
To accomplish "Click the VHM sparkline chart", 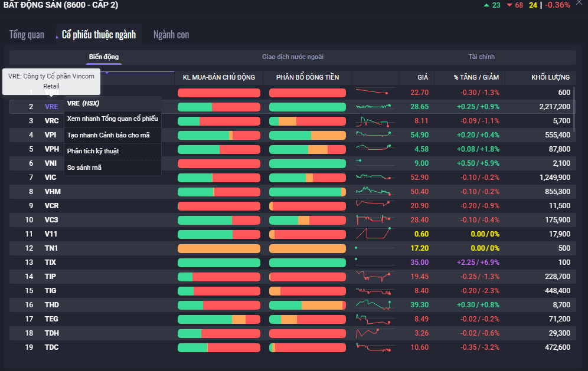I will click(x=374, y=191).
